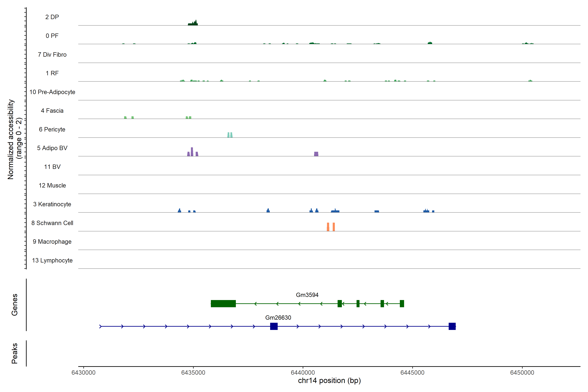
Task: Click the 13 Lymphocyte track label
Action: tap(52, 260)
